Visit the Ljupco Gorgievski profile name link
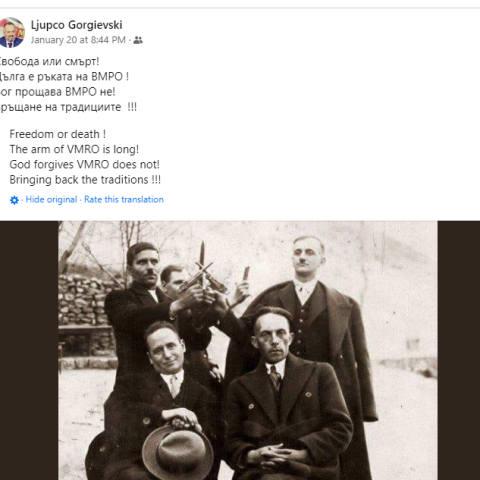Image resolution: width=480 pixels, height=480 pixels. click(77, 25)
